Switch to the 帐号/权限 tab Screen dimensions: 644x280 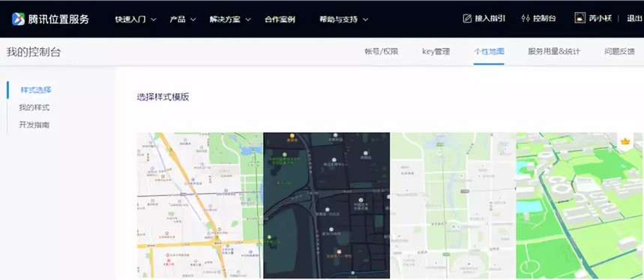[x=381, y=52]
